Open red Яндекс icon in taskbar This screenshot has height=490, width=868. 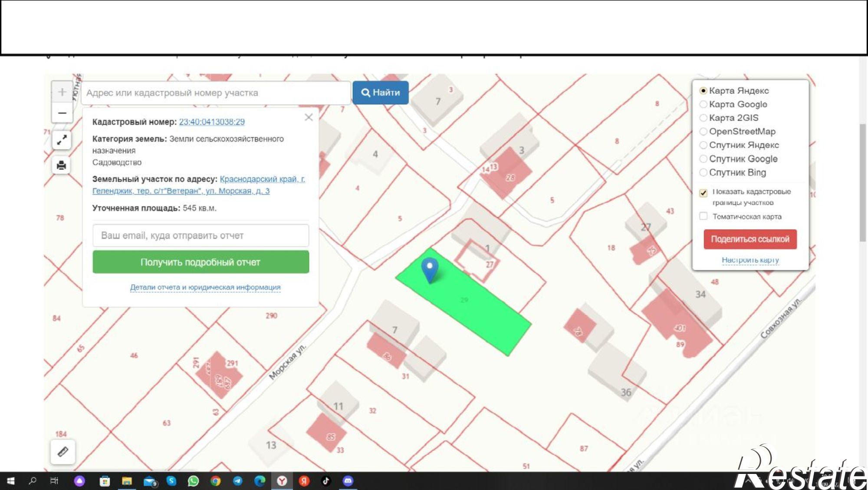click(304, 481)
